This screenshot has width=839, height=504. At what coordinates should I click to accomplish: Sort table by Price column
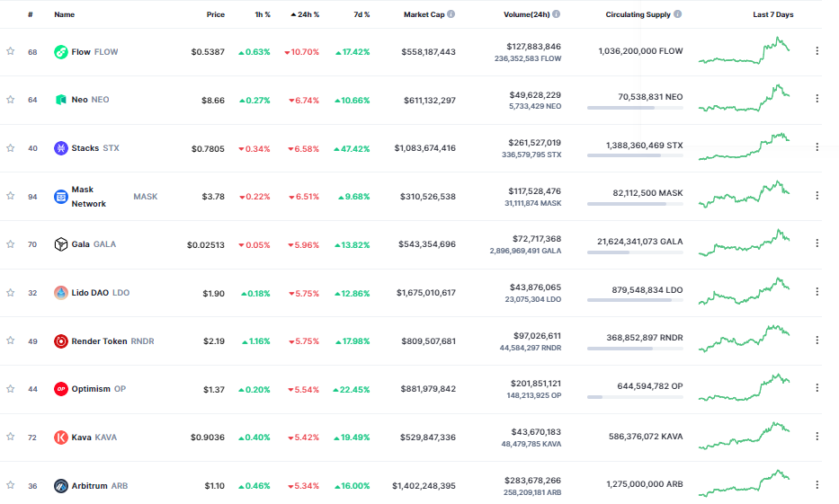[216, 14]
